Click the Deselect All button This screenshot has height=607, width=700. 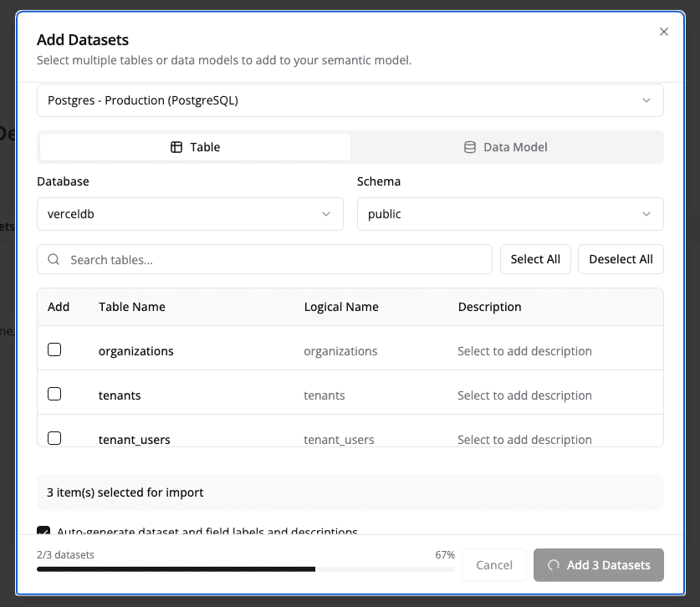(x=621, y=259)
